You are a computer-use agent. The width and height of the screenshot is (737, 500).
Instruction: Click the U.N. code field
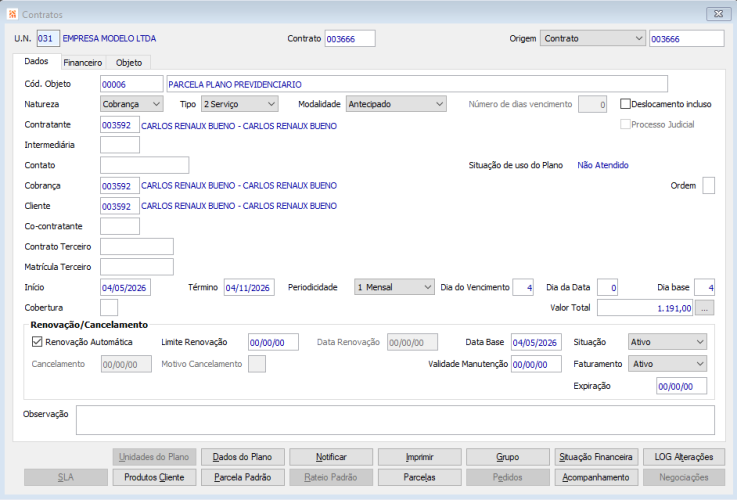tap(48, 39)
